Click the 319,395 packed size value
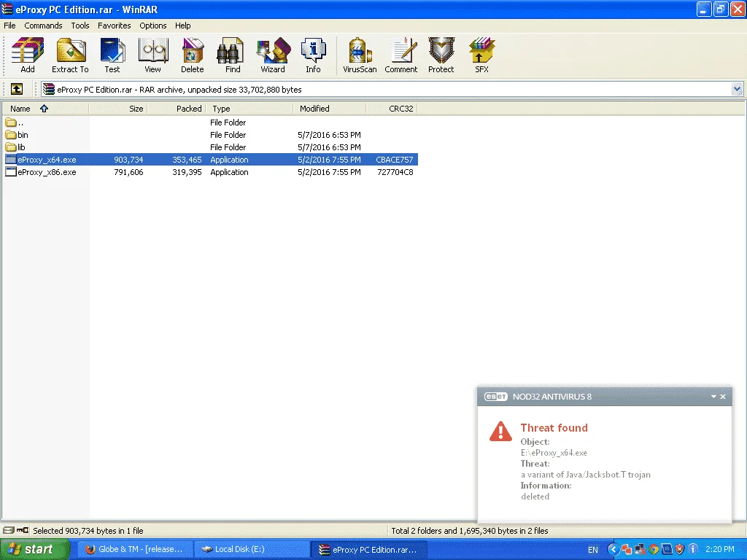The height and width of the screenshot is (560, 747). tap(187, 172)
